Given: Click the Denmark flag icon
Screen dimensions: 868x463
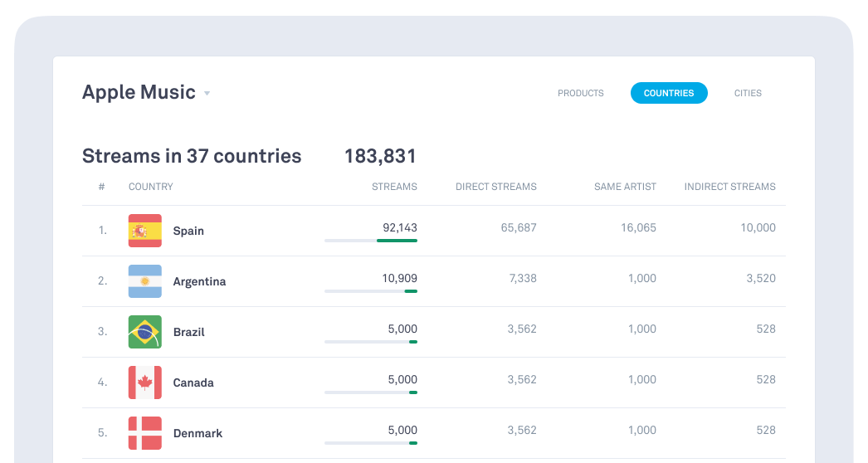Looking at the screenshot, I should click(x=145, y=433).
